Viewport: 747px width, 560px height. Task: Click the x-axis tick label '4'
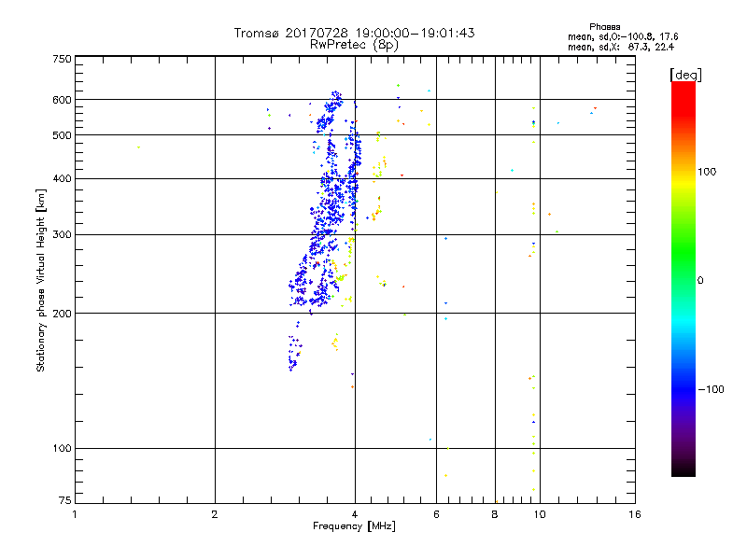[x=355, y=514]
